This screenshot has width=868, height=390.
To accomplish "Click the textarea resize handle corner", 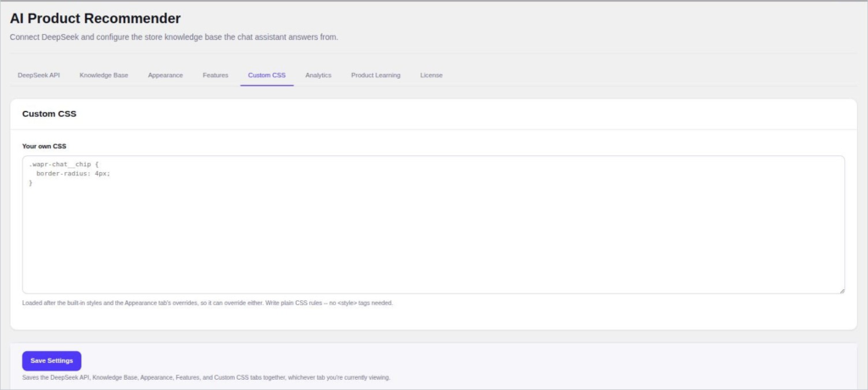I will [842, 290].
